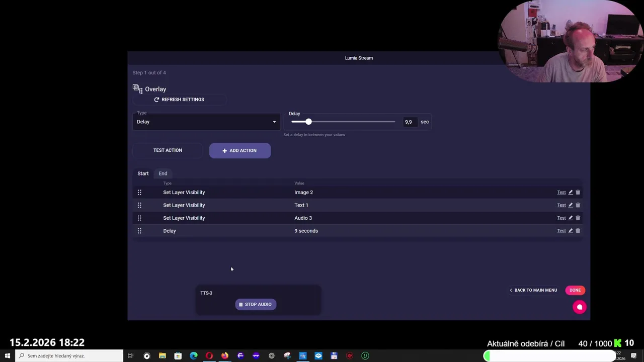Viewport: 644px width, 362px height.
Task: Click the Refresh Settings button
Action: tap(179, 100)
